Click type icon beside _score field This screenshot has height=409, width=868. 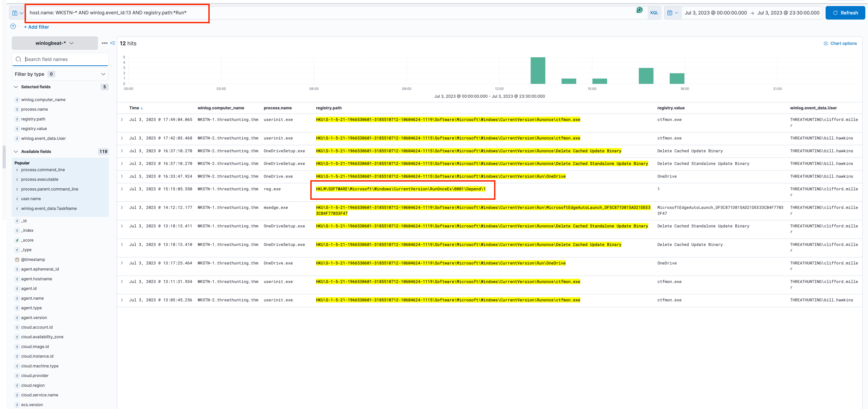[x=17, y=241]
